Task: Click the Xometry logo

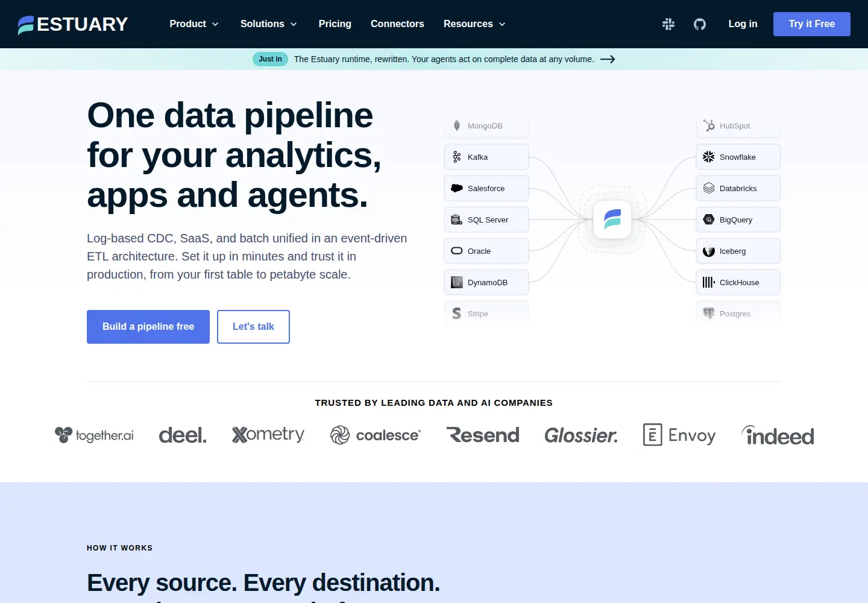Action: pyautogui.click(x=268, y=435)
